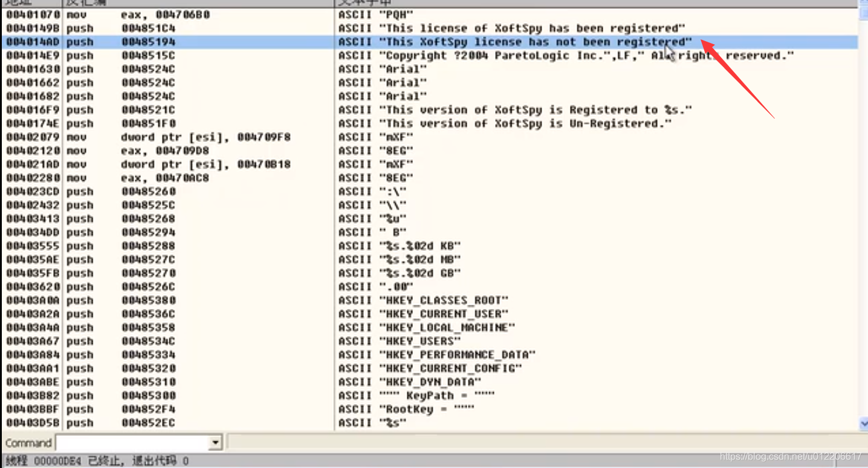Select address 00401682 row
This screenshot has width=868, height=468.
pyautogui.click(x=429, y=96)
